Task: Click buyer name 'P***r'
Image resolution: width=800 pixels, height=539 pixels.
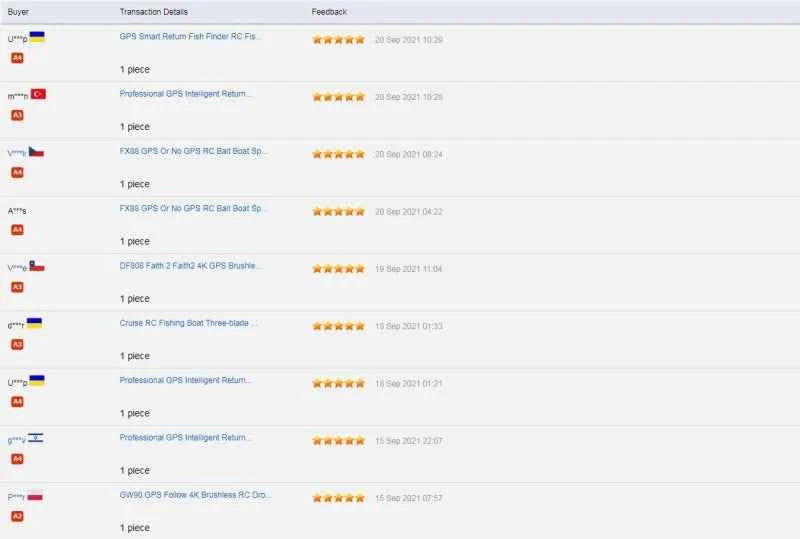Action: (x=16, y=497)
